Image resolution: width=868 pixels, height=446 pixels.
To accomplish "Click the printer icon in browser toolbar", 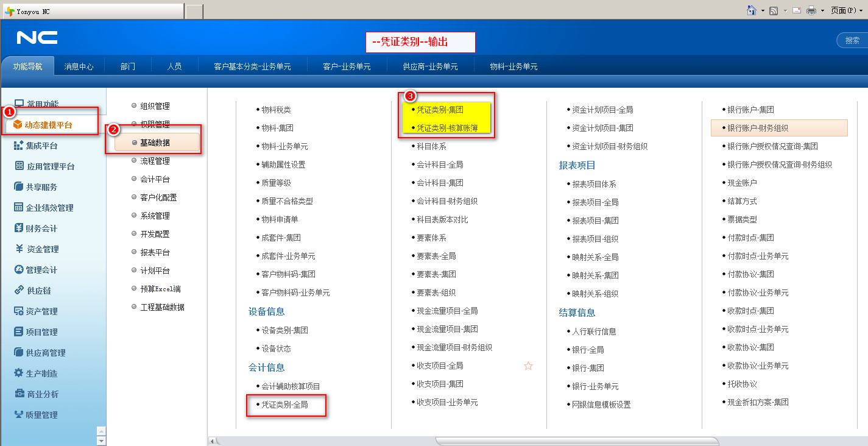I will [811, 10].
